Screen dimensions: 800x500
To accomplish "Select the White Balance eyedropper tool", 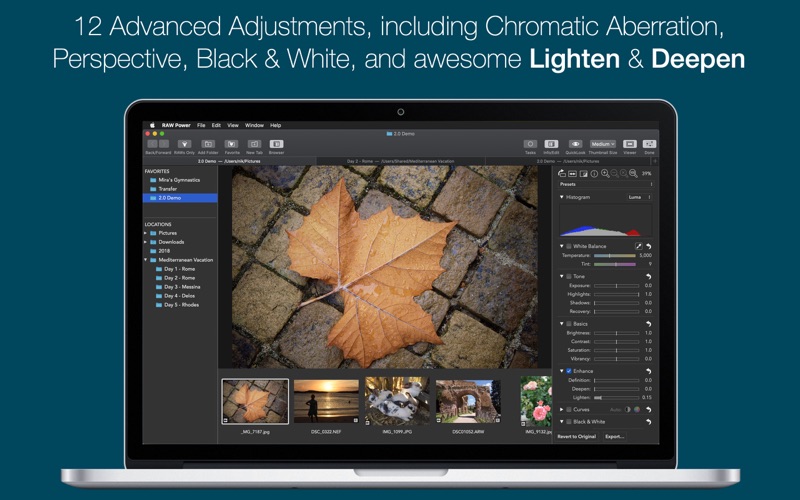I will [x=639, y=246].
